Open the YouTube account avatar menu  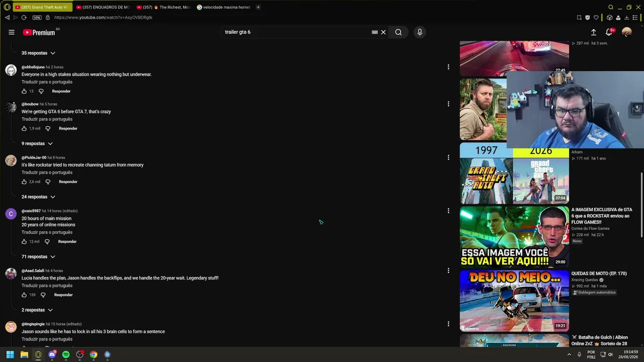click(x=627, y=32)
